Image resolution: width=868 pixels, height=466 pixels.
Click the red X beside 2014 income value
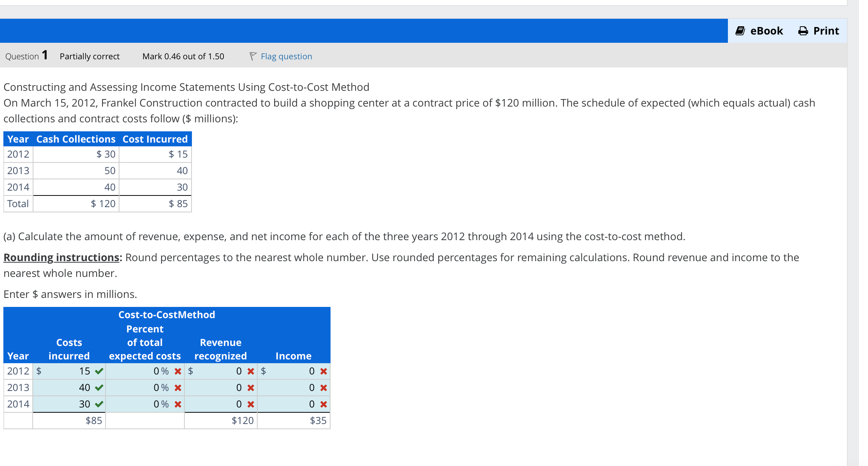pos(322,404)
